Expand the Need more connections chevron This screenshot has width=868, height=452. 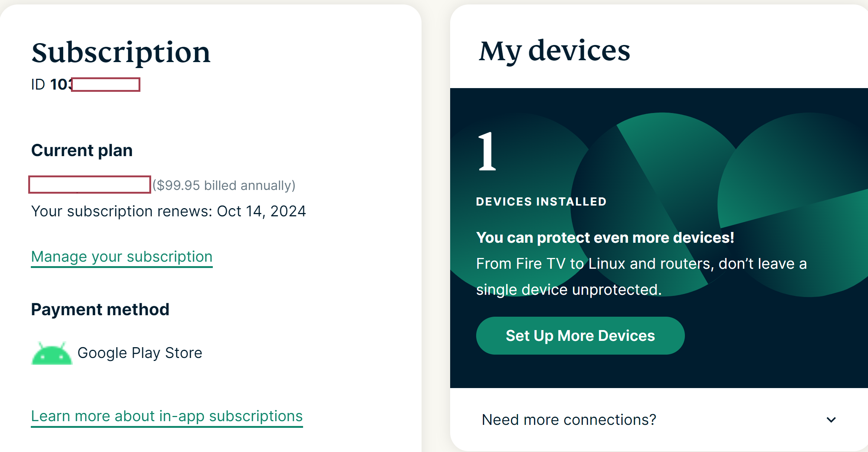(x=831, y=420)
